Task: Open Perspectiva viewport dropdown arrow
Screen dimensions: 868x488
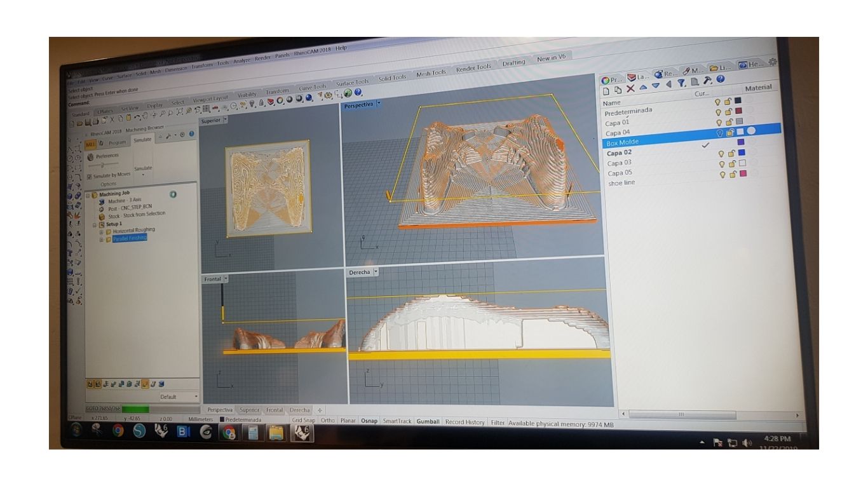Action: (379, 103)
